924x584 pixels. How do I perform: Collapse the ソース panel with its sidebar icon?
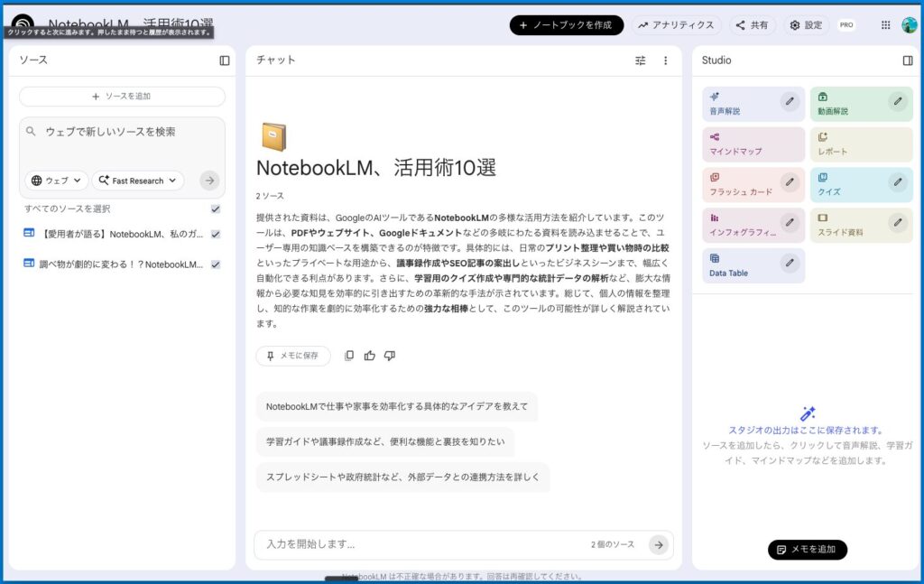click(225, 60)
